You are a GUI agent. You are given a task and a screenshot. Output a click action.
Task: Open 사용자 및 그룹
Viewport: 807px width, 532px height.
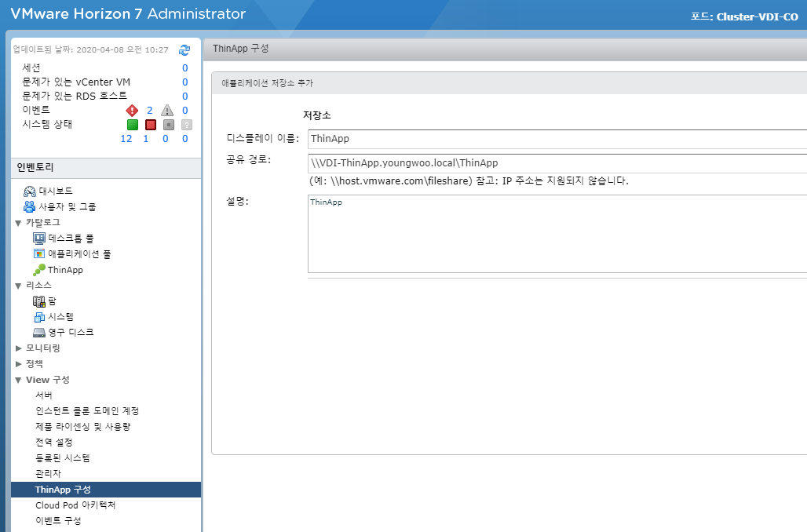pos(68,207)
